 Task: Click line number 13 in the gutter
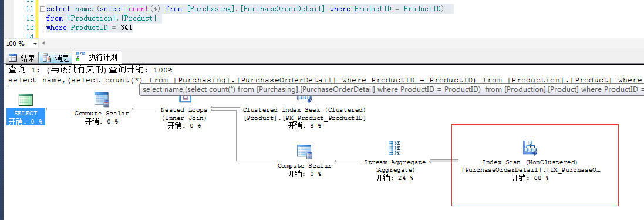point(29,28)
